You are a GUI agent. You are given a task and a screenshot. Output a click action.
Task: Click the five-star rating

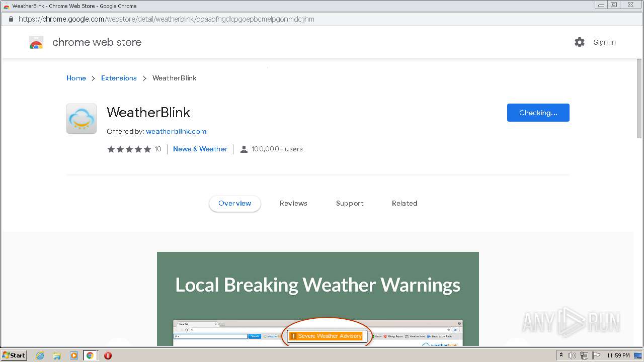click(x=129, y=149)
